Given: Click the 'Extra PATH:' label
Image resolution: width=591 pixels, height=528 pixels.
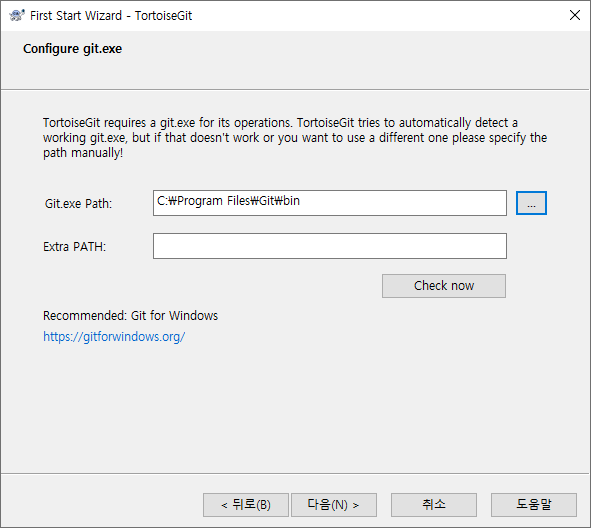Looking at the screenshot, I should click(x=75, y=246).
